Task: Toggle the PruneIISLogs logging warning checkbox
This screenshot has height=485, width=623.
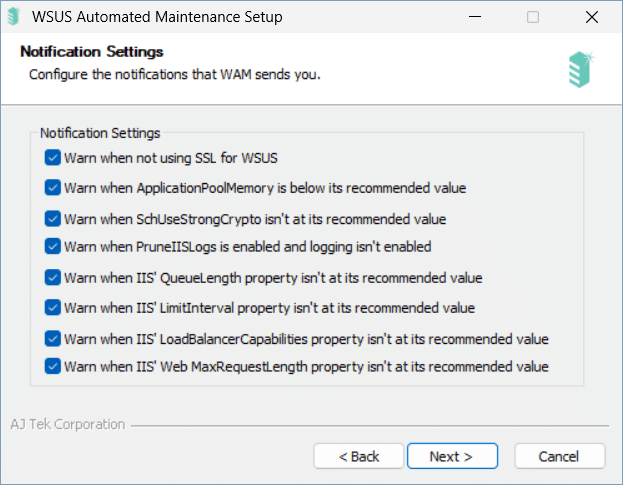Action: (52, 246)
